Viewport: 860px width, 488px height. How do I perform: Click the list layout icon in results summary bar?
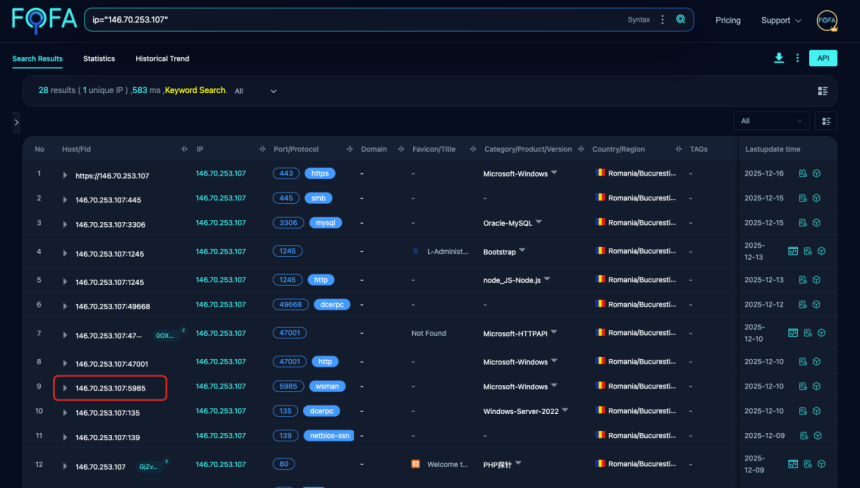click(823, 91)
